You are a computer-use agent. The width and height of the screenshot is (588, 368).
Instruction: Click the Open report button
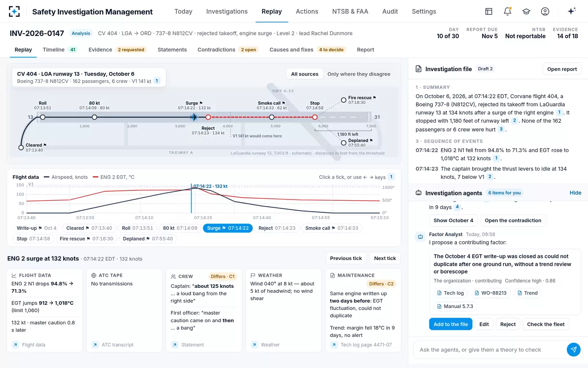(x=562, y=69)
